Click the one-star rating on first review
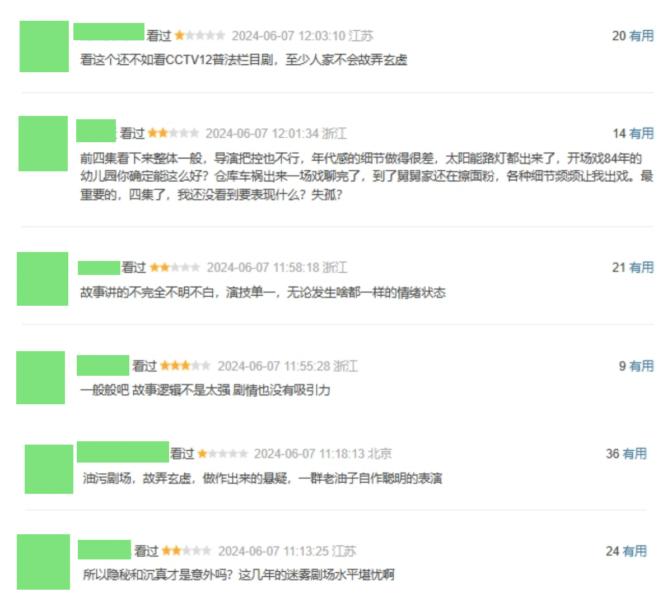The height and width of the screenshot is (616, 672). [200, 36]
